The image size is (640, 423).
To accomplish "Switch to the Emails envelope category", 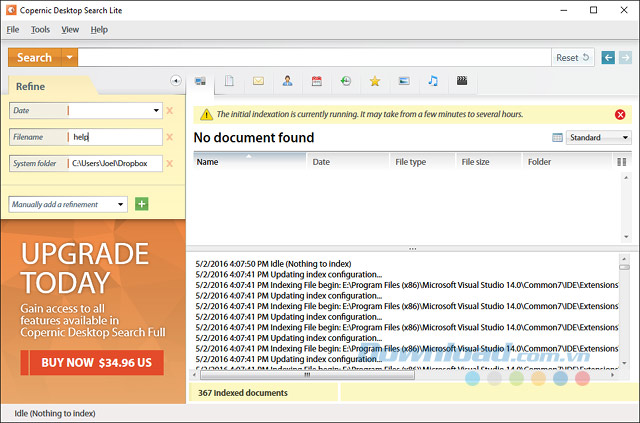I will point(258,81).
